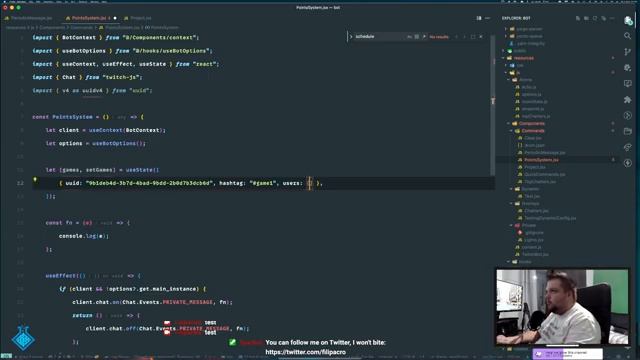This screenshot has height=360, width=640.
Task: Open the Extensions puzzle-piece view
Action: [627, 100]
